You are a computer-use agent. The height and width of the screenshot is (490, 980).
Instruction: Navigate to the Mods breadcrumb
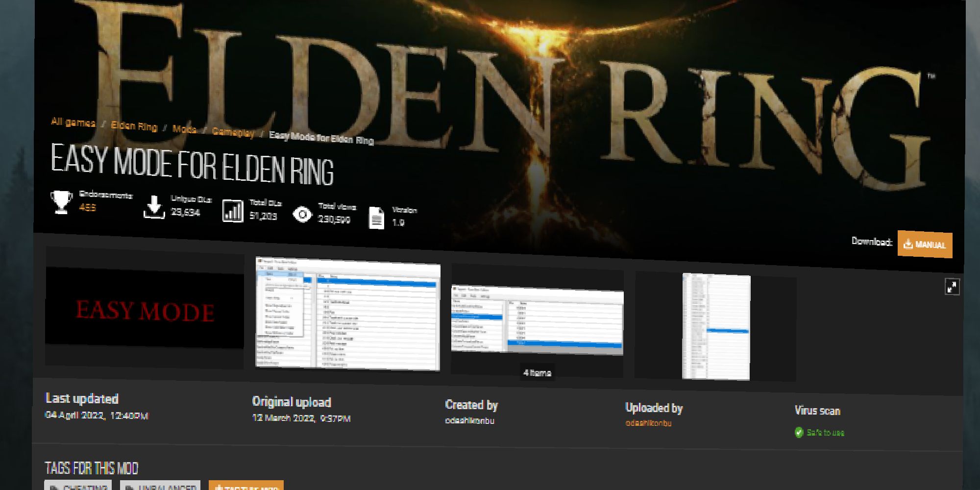(184, 129)
